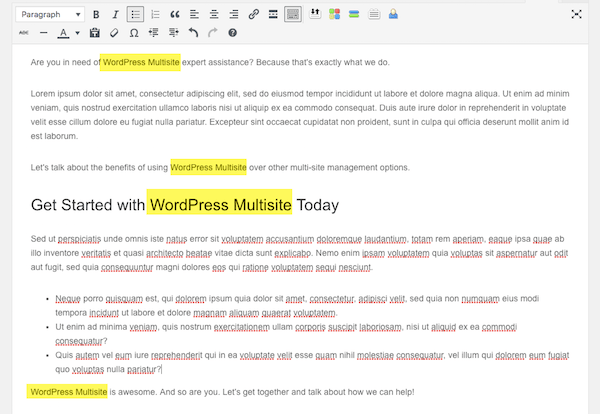
Task: Apply the current text color
Action: [x=64, y=33]
